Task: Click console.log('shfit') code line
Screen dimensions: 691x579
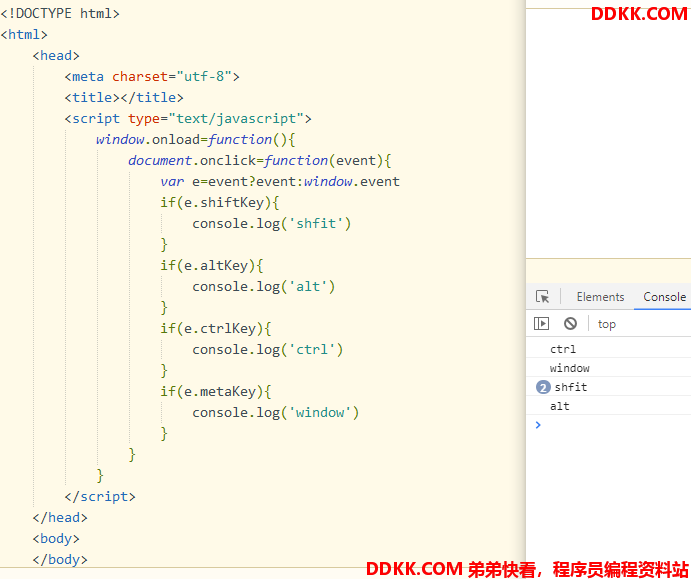Action: click(271, 224)
